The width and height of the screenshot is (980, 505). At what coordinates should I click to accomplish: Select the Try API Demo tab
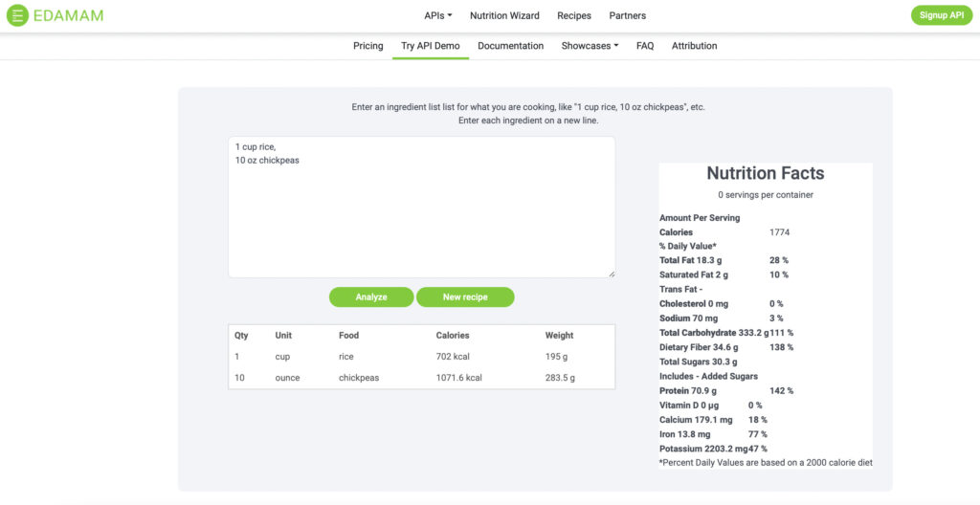[431, 46]
